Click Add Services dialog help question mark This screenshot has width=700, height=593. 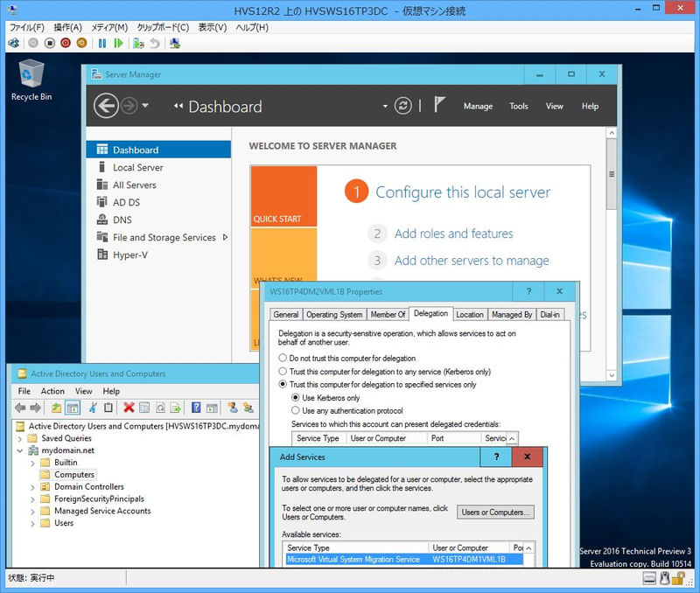pos(496,457)
